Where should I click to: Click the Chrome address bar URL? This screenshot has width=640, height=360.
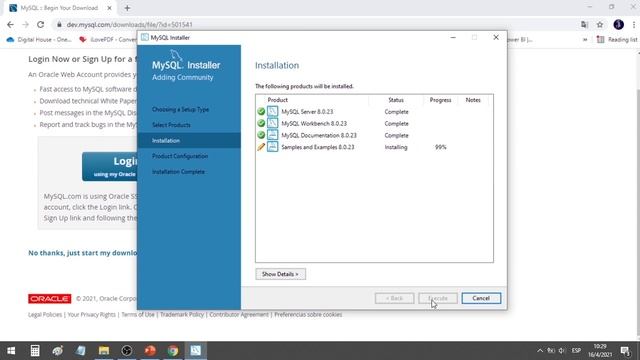tap(129, 24)
